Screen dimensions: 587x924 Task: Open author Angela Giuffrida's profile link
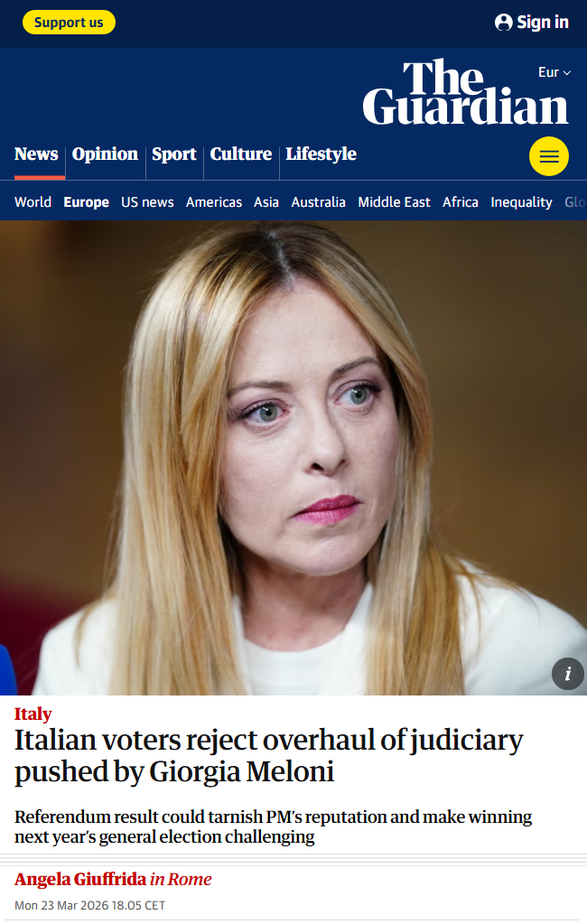[80, 879]
